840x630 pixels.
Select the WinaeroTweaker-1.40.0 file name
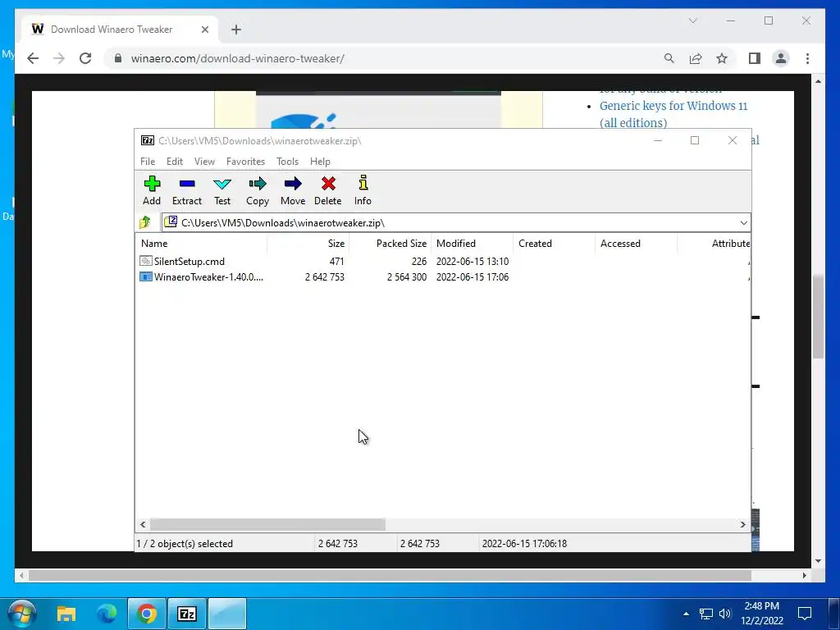(x=208, y=277)
